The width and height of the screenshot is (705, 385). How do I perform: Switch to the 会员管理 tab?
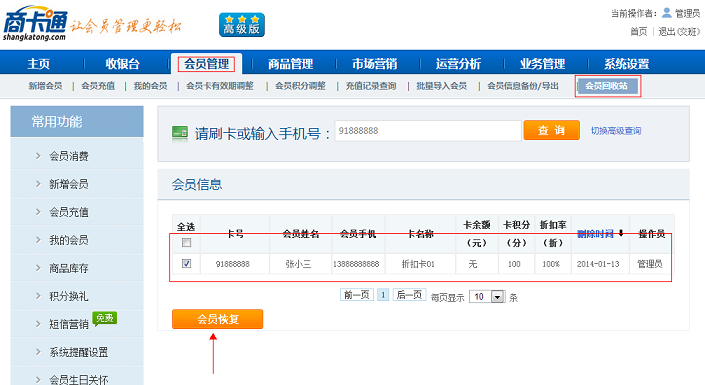pos(206,64)
